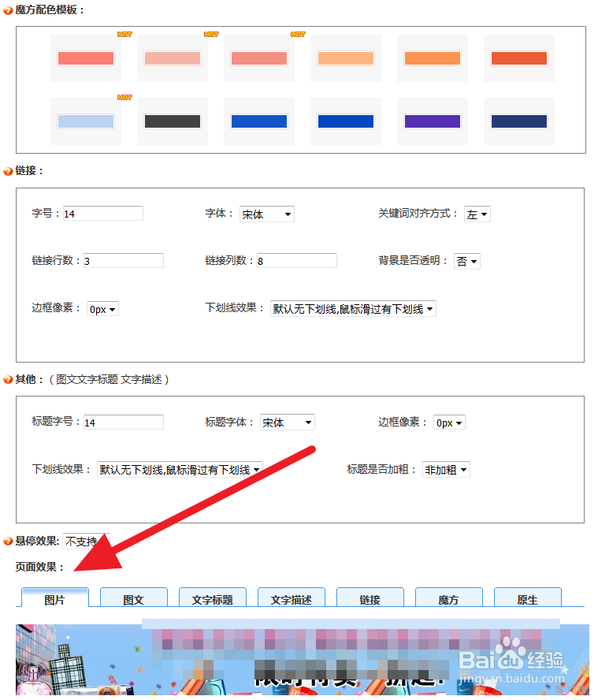This screenshot has width=598, height=700.
Task: Switch to the 图文 tab
Action: [x=134, y=598]
